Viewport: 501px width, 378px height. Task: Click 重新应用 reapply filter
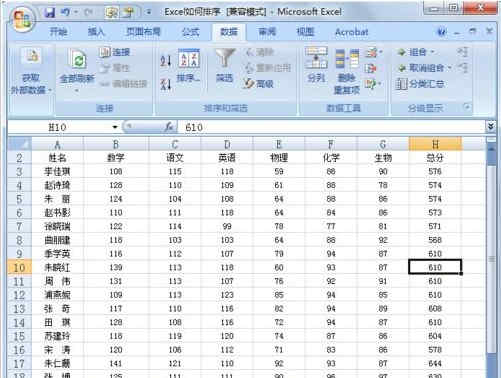click(x=268, y=68)
